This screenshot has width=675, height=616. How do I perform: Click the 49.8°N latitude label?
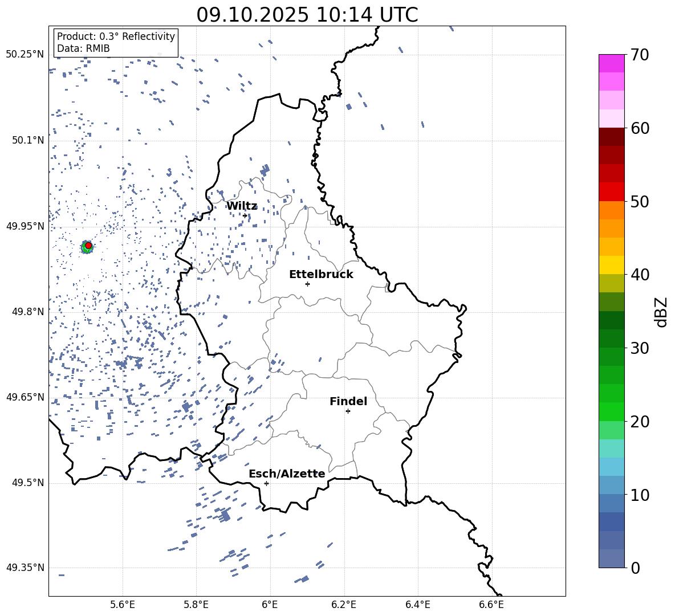point(27,312)
